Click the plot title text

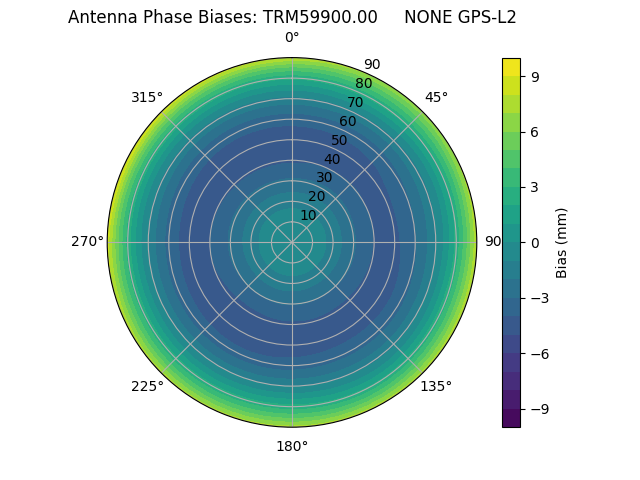click(x=292, y=17)
